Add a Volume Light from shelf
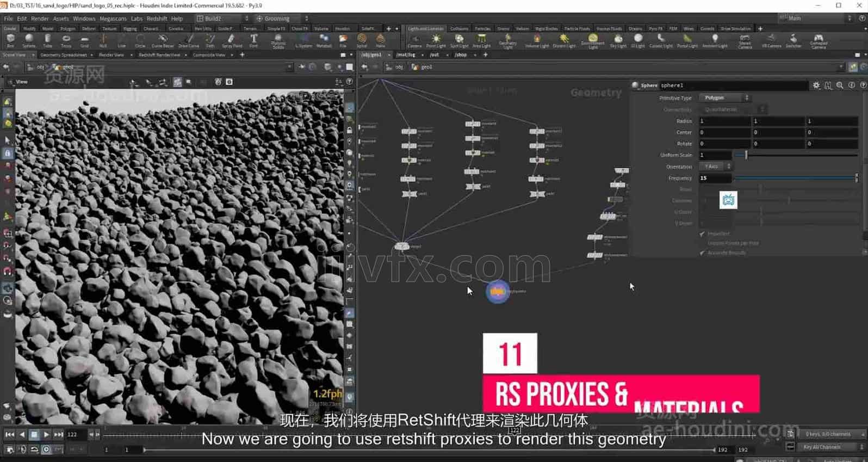868x462 pixels. point(537,41)
